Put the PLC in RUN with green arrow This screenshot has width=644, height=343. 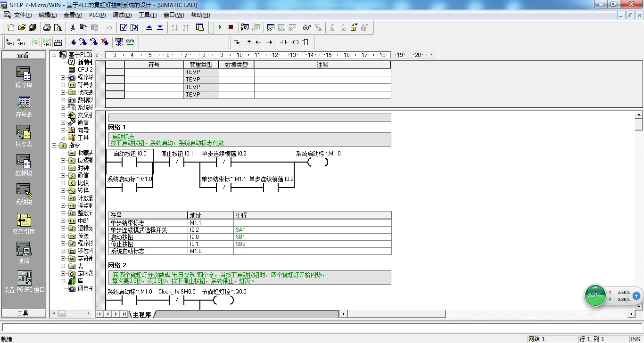tap(220, 27)
